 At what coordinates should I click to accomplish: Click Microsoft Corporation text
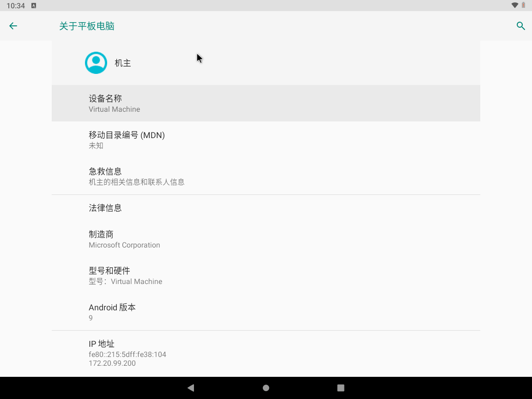[124, 245]
